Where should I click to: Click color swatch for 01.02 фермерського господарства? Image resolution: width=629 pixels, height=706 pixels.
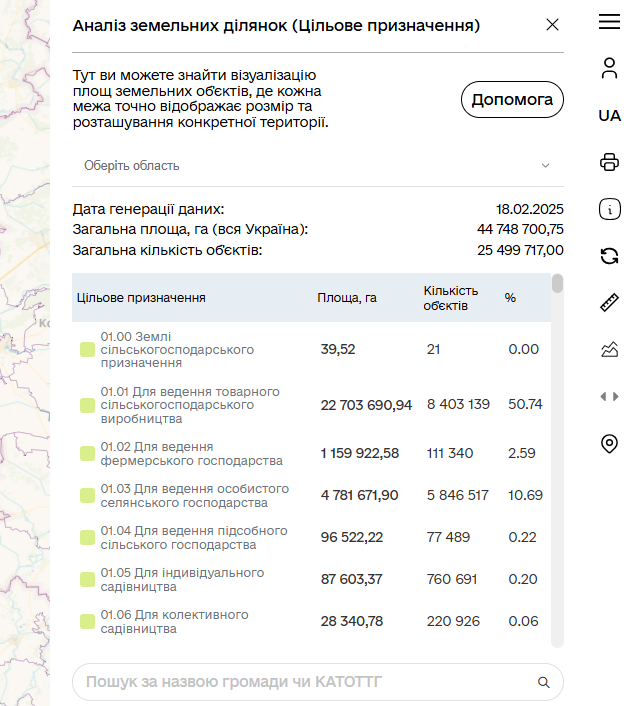(x=87, y=453)
